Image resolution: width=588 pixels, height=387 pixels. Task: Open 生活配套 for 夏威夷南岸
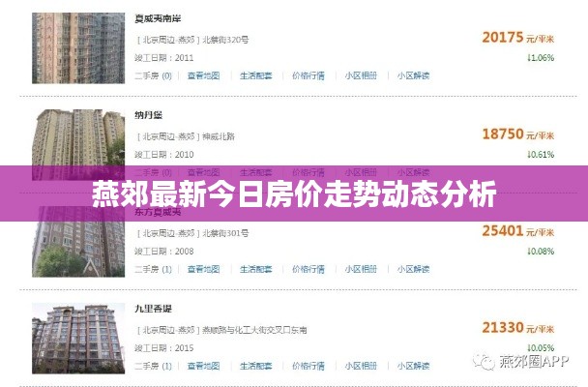pyautogui.click(x=255, y=75)
